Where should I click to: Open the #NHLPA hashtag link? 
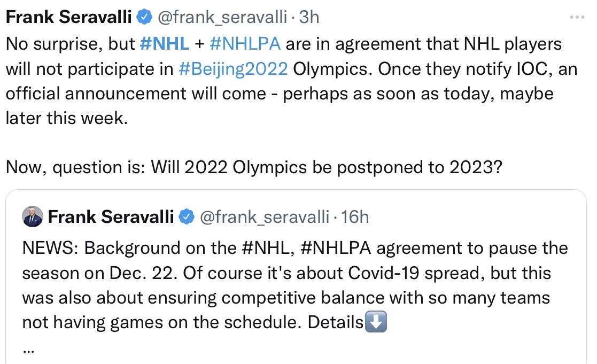pyautogui.click(x=245, y=44)
